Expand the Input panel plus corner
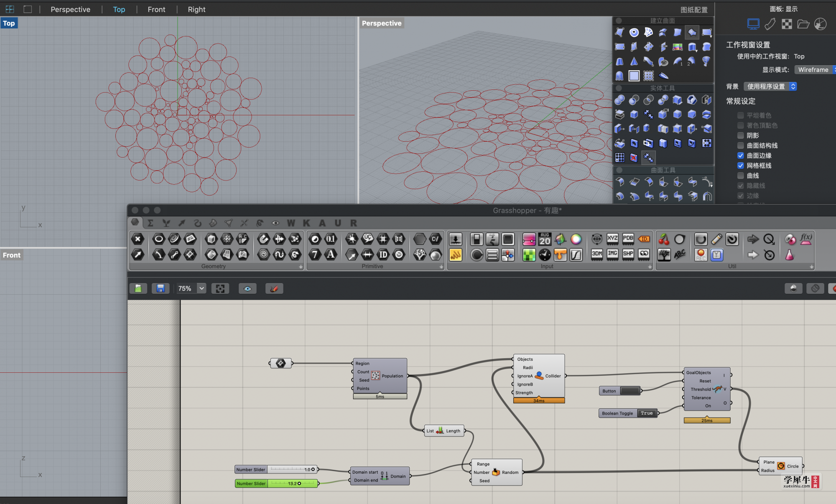 point(650,267)
